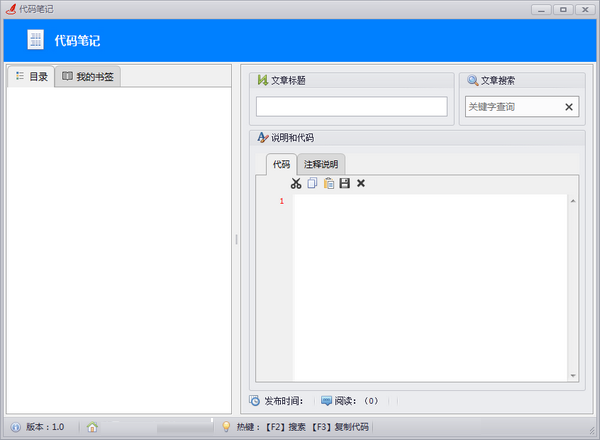Click the clock icon by 发布时间
Viewport: 600px width, 440px height.
(x=254, y=401)
